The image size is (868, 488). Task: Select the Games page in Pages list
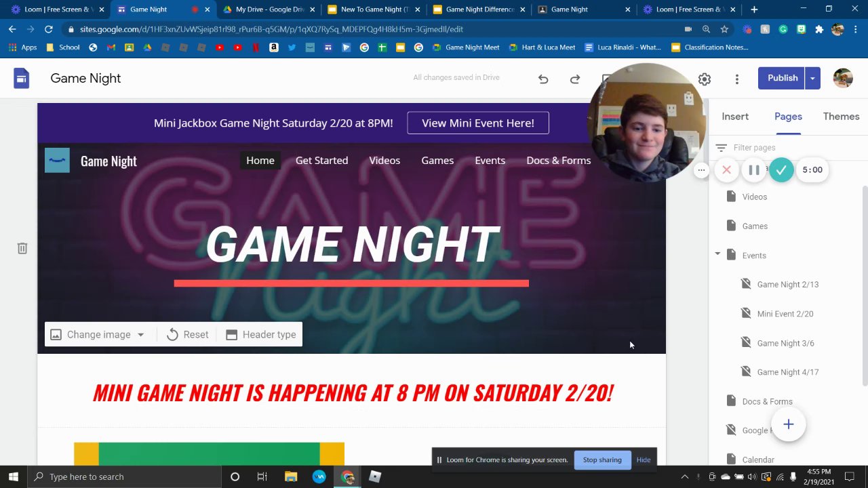point(755,226)
